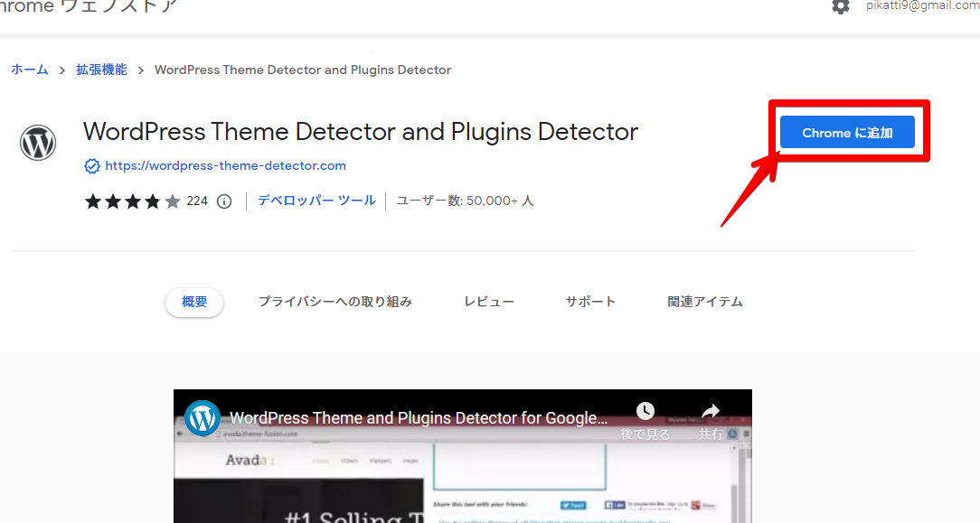Image resolution: width=980 pixels, height=523 pixels.
Task: Click the WordPress logo extension icon
Action: click(37, 143)
